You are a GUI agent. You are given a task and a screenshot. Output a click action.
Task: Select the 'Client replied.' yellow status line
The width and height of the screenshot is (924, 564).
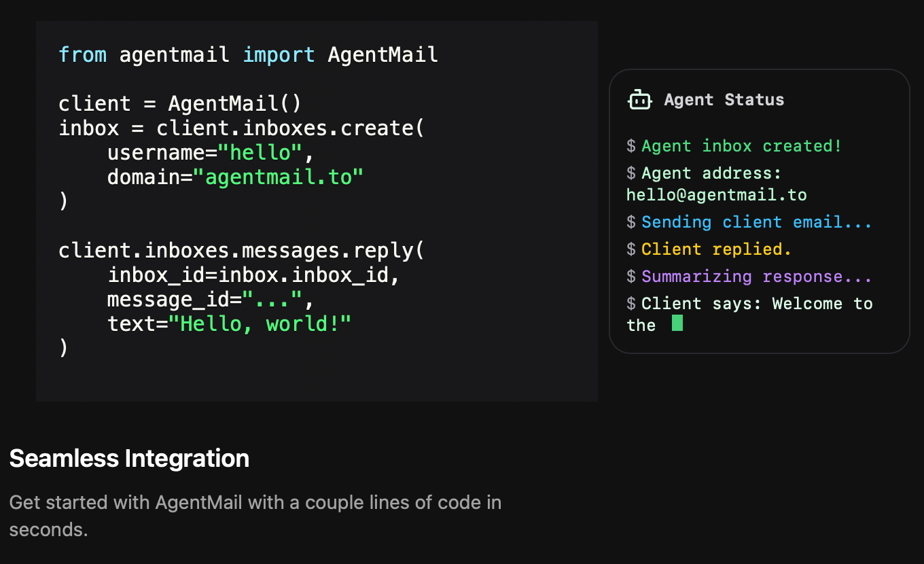point(716,249)
